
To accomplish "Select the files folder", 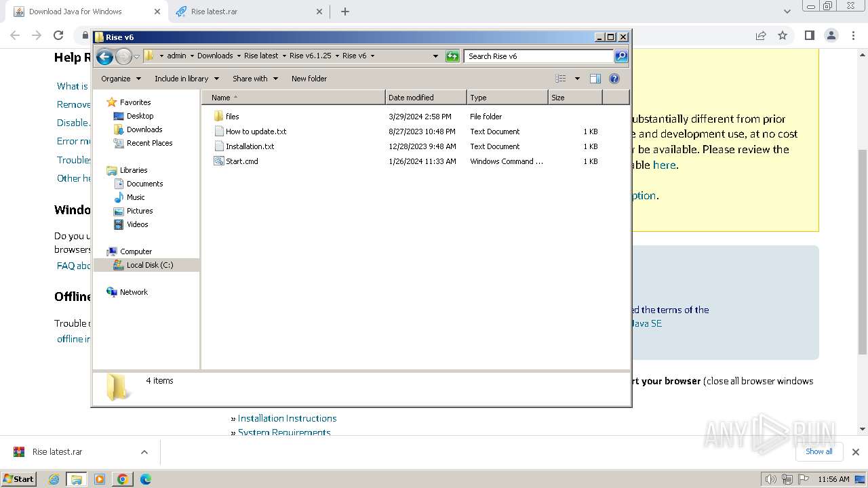I will click(232, 117).
